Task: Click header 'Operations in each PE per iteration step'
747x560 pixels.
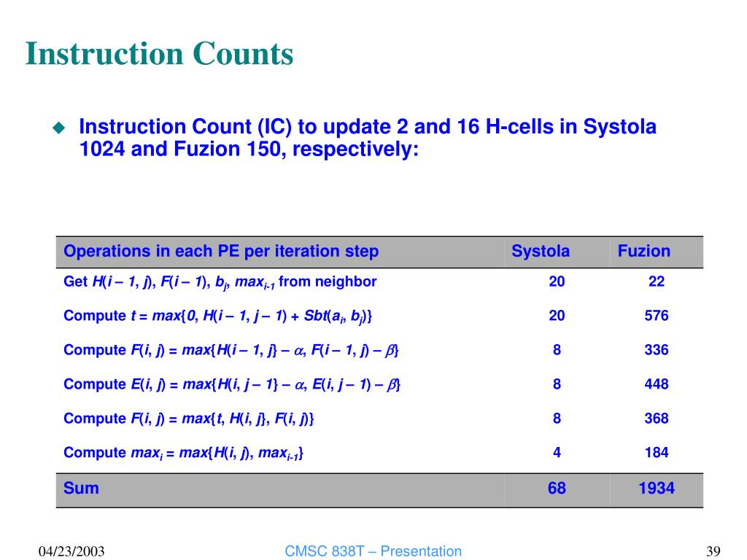Action: point(221,251)
